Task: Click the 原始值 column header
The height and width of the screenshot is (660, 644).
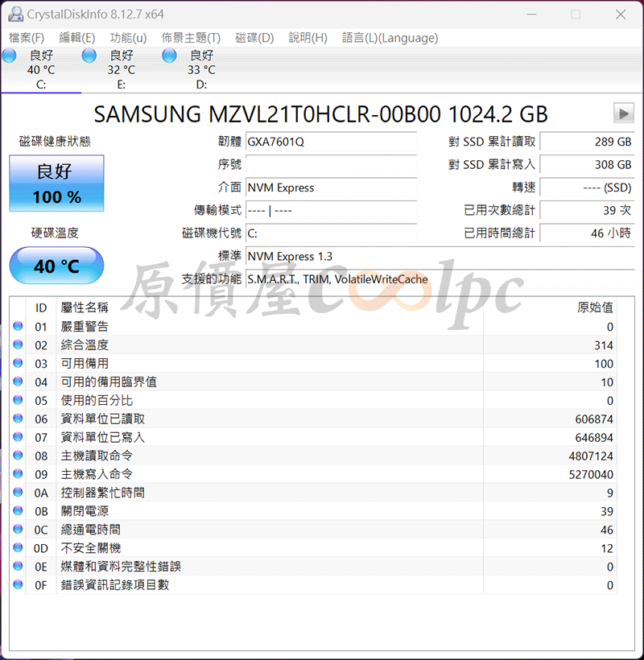Action: pyautogui.click(x=595, y=307)
